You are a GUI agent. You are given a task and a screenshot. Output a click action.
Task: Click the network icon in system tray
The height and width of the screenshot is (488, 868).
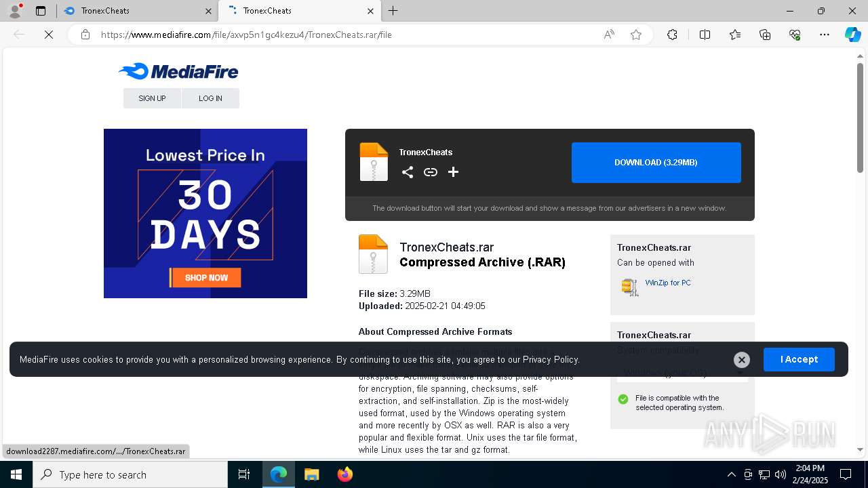point(764,474)
